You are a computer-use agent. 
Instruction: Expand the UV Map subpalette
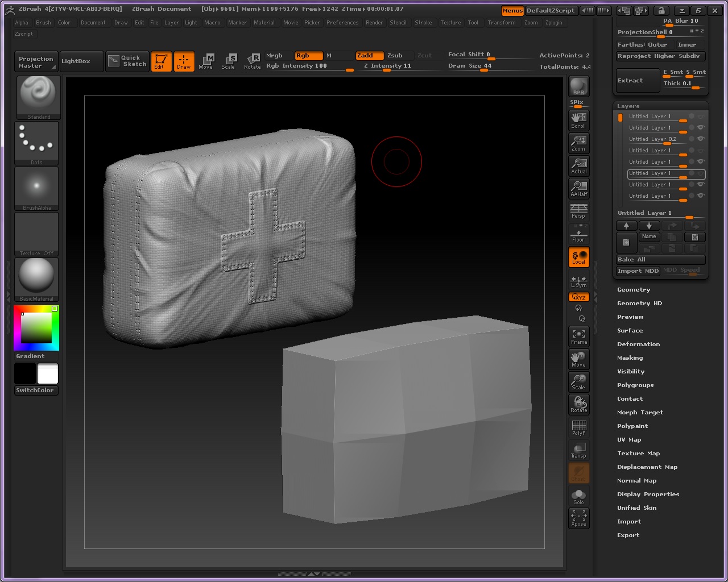(629, 440)
